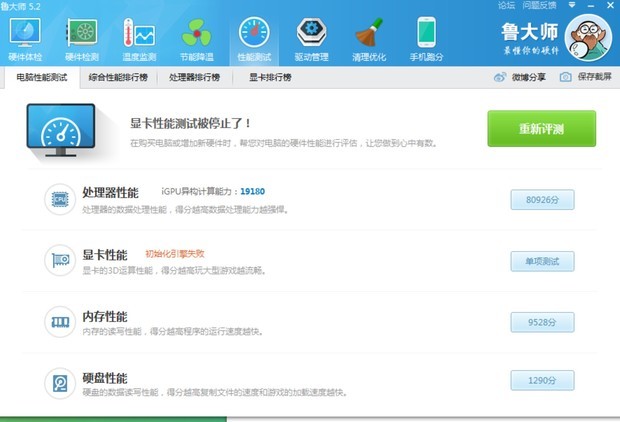Open the 节能降温 fan icon
This screenshot has width=620, height=422.
click(197, 33)
